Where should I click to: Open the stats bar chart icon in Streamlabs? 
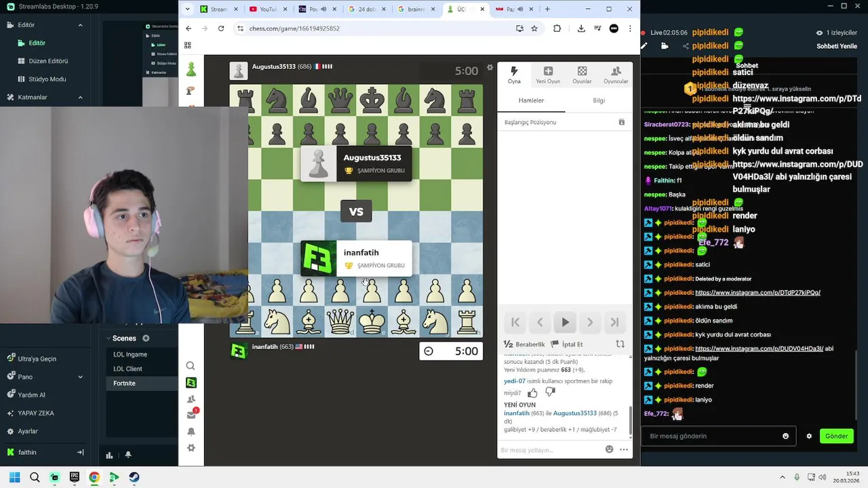click(109, 455)
